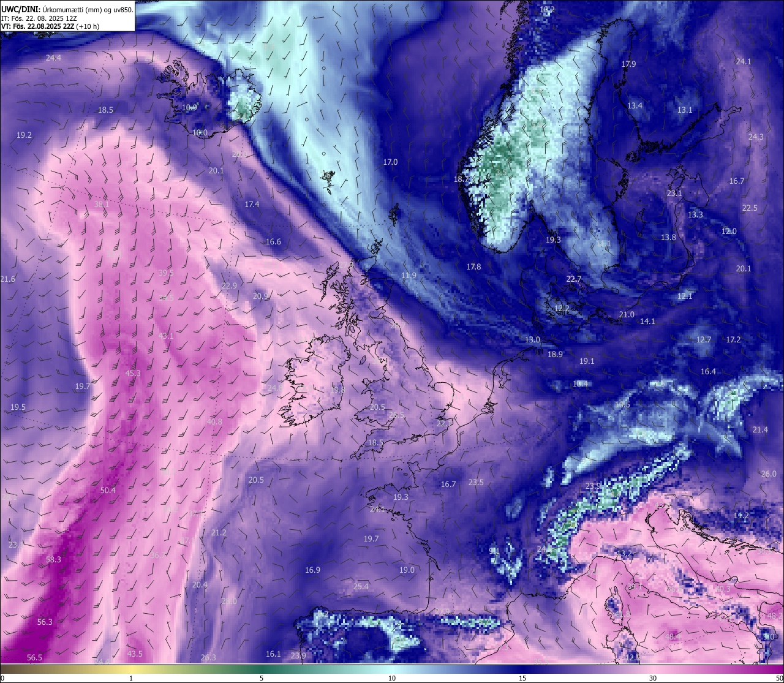The image size is (784, 683).
Task: Click the 16.9 value label
Action: (312, 570)
